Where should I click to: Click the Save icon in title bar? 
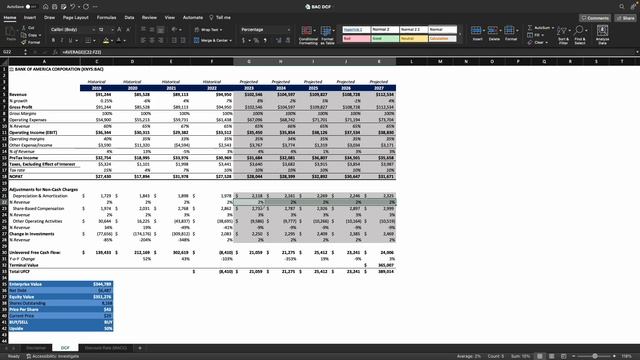(54, 7)
